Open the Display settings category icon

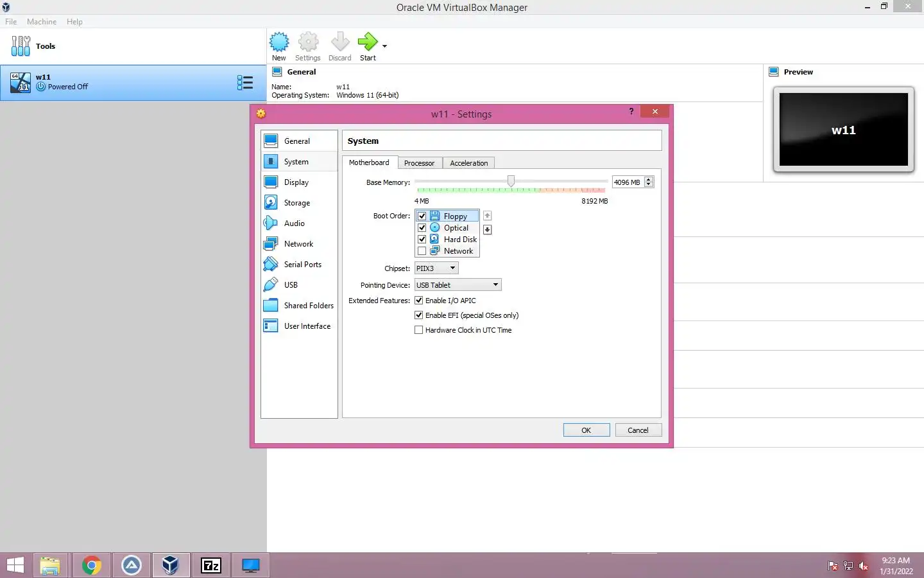[271, 182]
